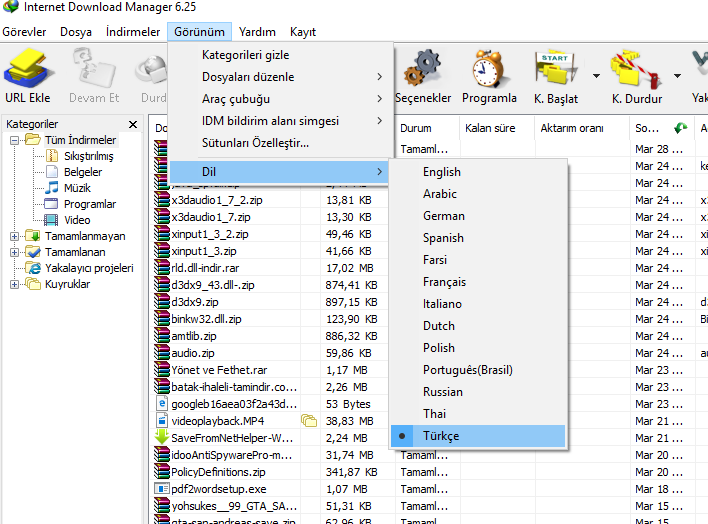Click the icon of googleb16aea03f2a43d file

pos(162,403)
